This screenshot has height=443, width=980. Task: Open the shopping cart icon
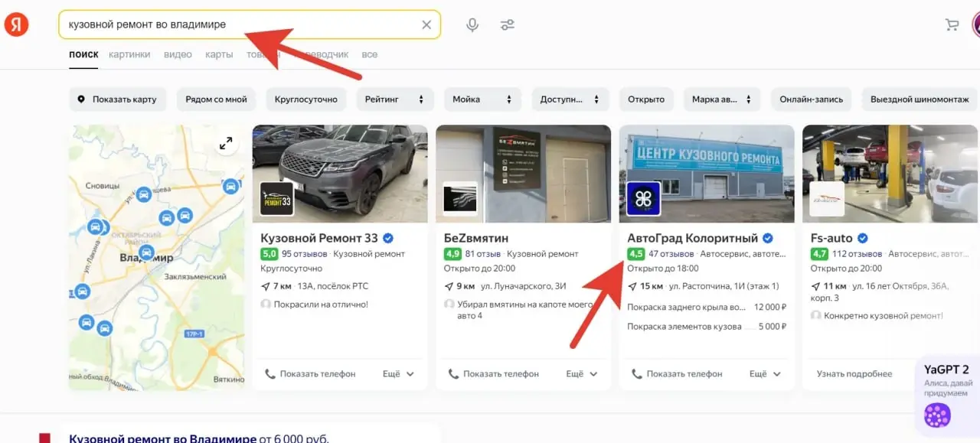click(952, 24)
